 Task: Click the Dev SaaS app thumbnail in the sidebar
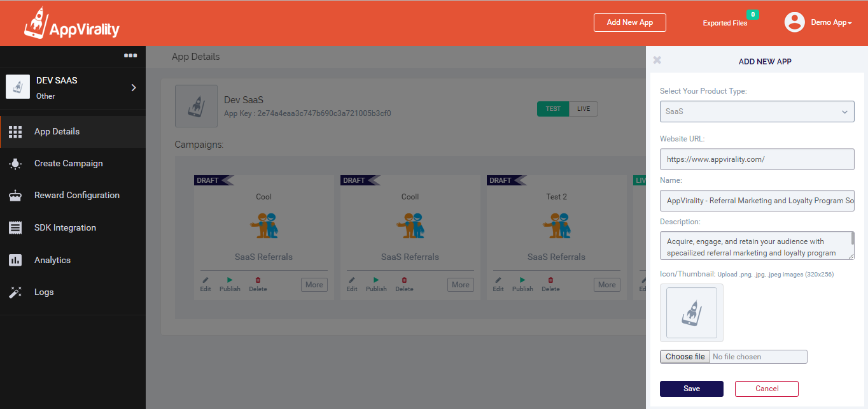18,87
